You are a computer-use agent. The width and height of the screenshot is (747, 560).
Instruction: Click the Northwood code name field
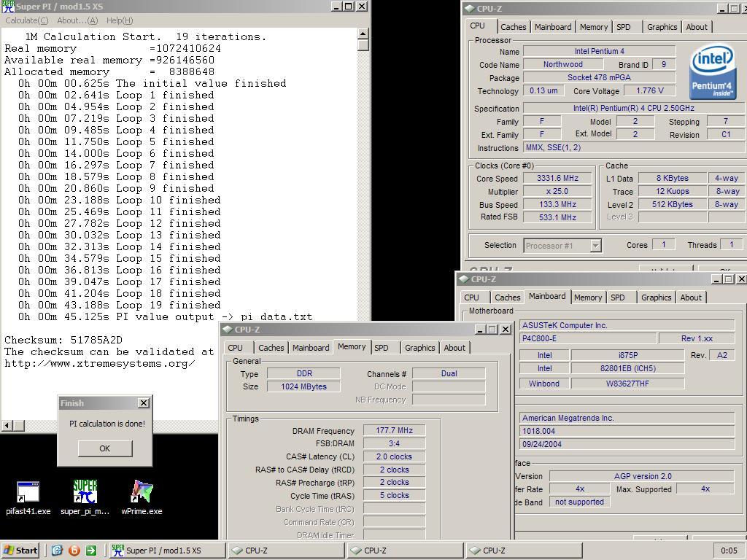pos(563,64)
